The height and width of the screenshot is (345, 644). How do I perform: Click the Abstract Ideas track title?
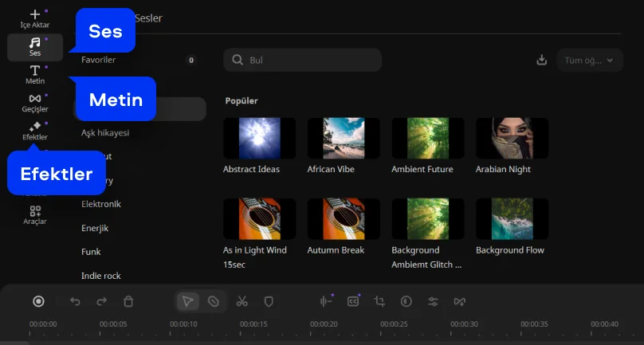click(x=251, y=169)
